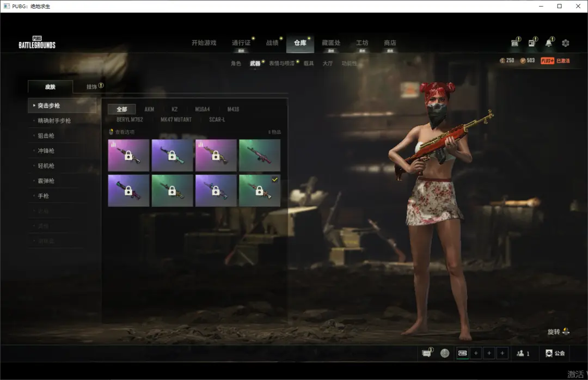588x380 pixels.
Task: Open the 公会 guild panel
Action: [555, 353]
